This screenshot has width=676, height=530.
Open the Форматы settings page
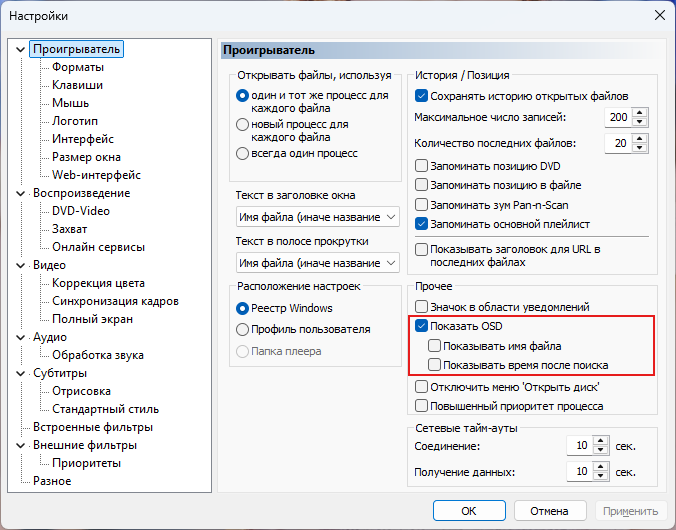click(78, 67)
